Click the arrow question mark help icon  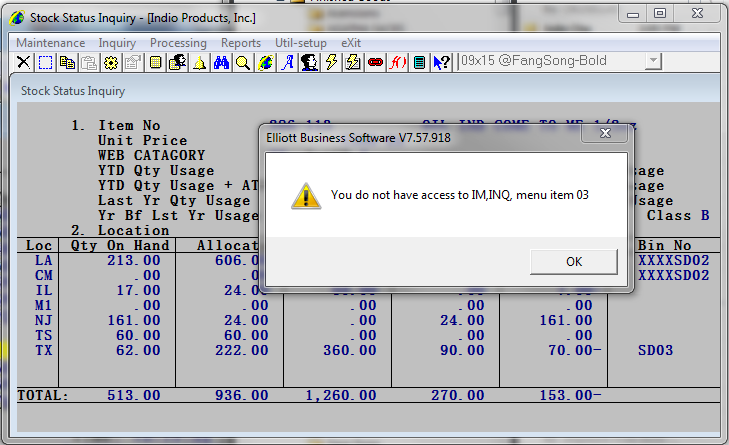[x=442, y=62]
